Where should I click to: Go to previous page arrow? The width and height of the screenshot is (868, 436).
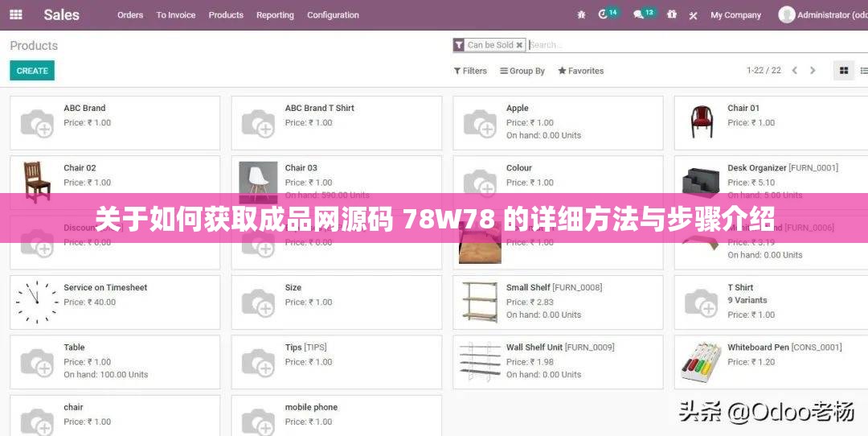click(x=794, y=70)
